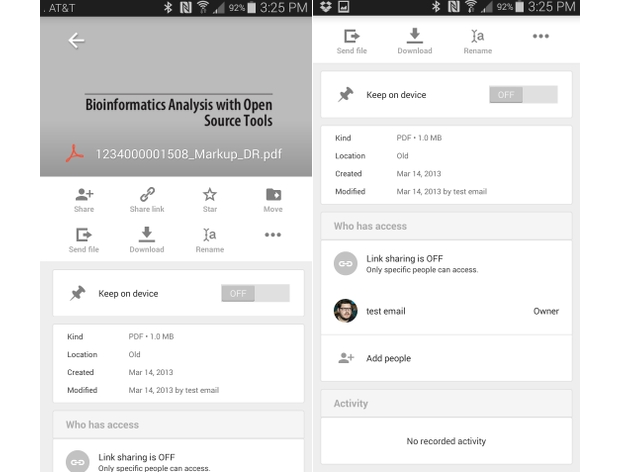Tap 3:25 PM clock in right status bar

pos(551,7)
